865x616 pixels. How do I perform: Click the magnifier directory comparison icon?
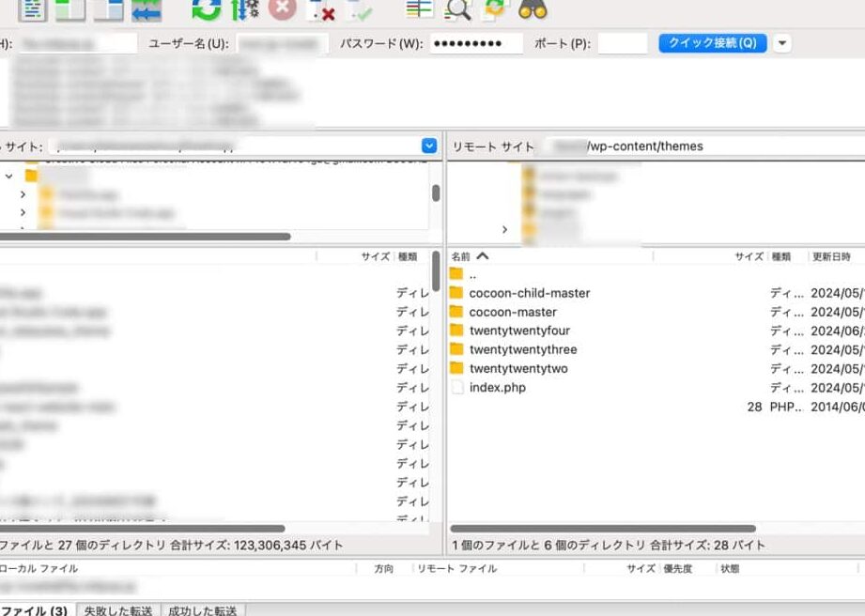(x=458, y=10)
